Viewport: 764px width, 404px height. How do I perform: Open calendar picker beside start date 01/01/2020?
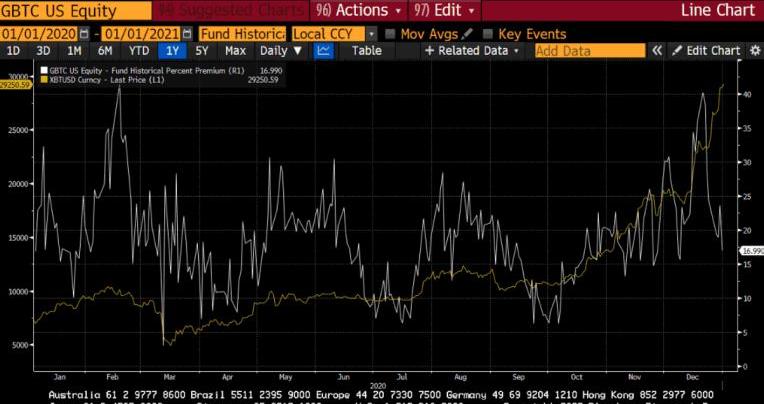85,34
